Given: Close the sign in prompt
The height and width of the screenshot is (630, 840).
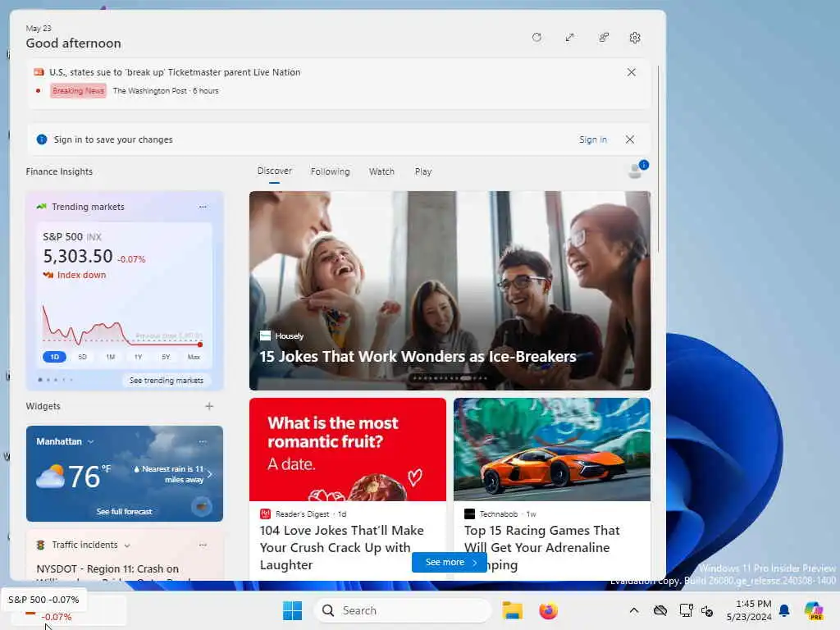Looking at the screenshot, I should tap(630, 139).
